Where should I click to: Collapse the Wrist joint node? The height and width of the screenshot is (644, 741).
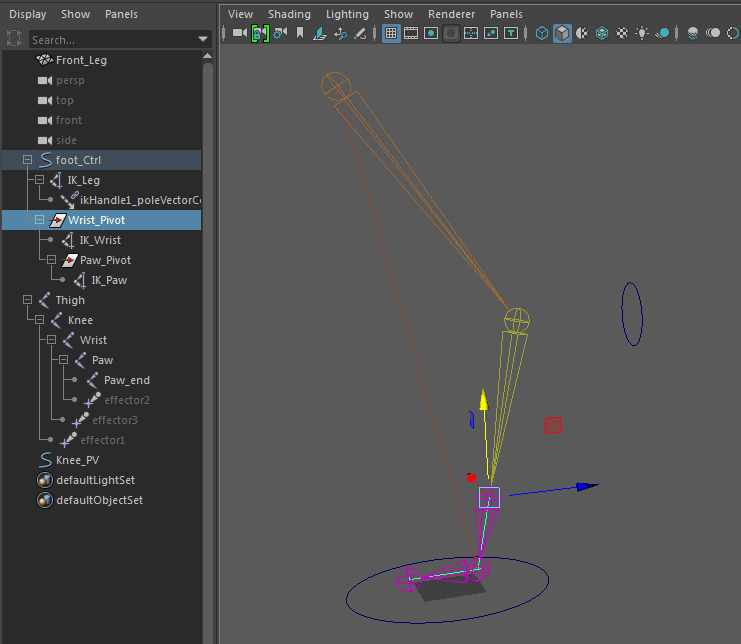pos(52,340)
